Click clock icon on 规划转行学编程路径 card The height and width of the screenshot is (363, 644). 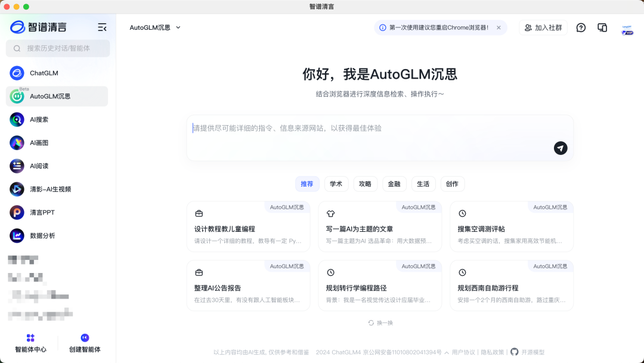pyautogui.click(x=330, y=272)
